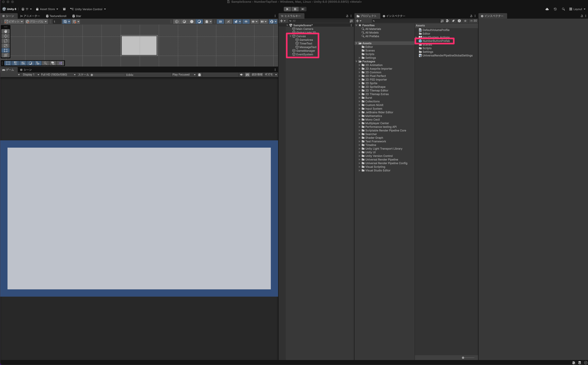Open the account dropdown
The image size is (588, 365).
(27, 9)
